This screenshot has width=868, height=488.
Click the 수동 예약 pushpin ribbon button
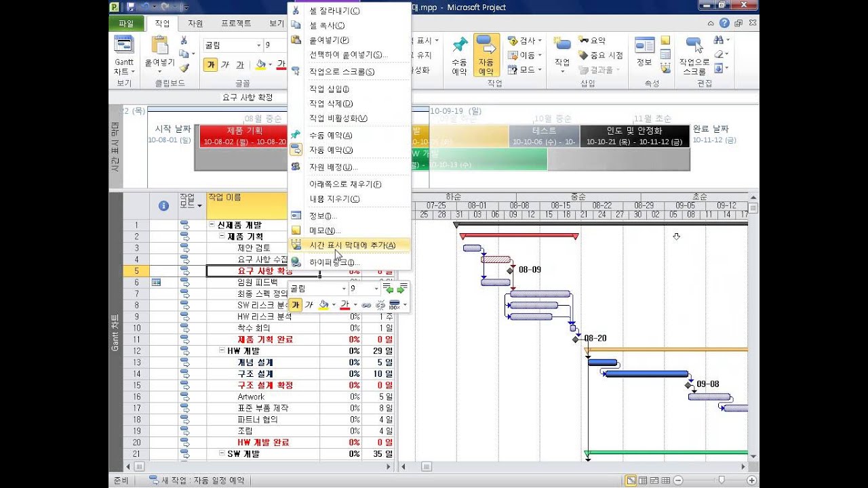click(x=460, y=56)
